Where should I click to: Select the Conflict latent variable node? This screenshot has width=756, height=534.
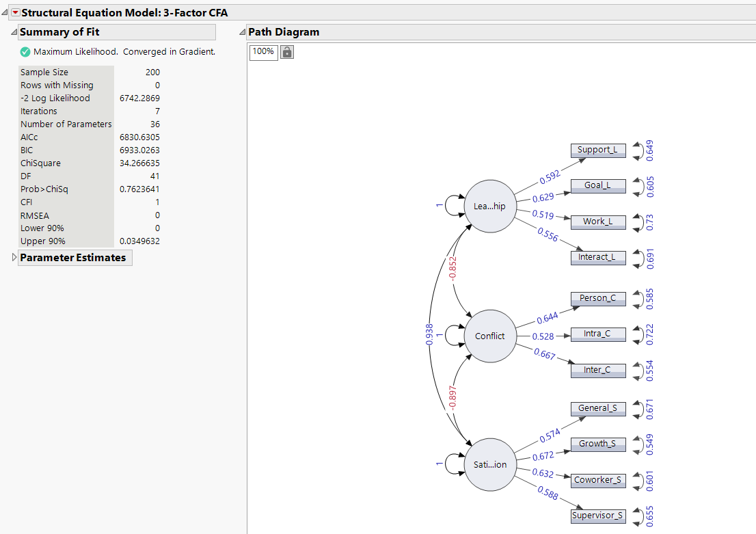pos(490,336)
